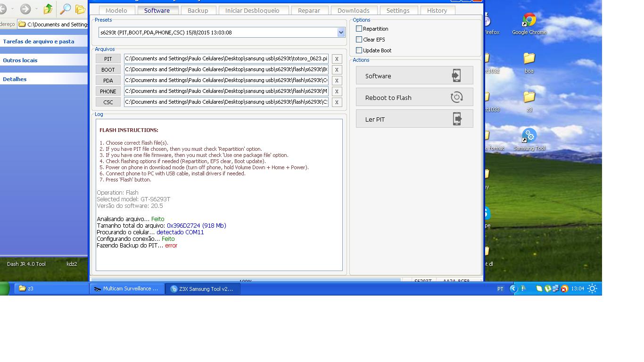
Task: Click the Explorer Search magnifier icon
Action: [66, 9]
